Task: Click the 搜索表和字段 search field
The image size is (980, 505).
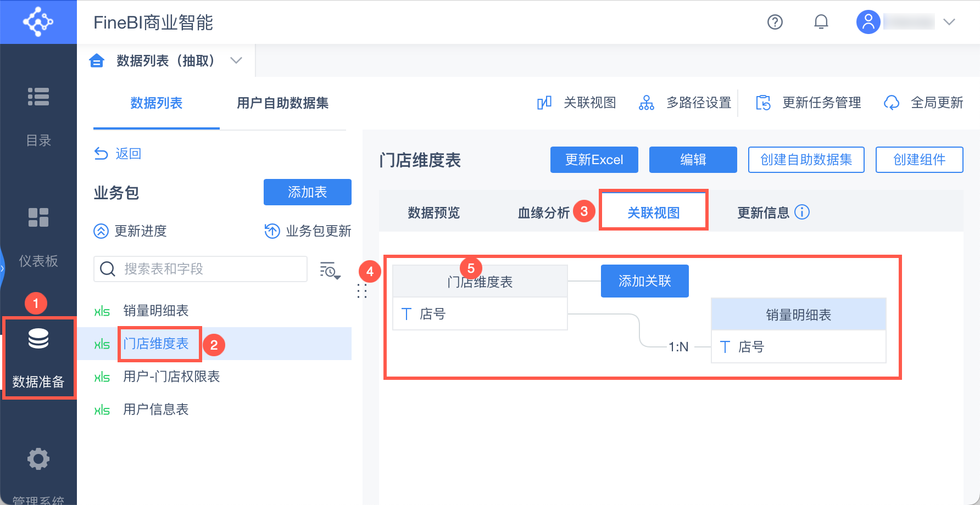Action: coord(201,269)
